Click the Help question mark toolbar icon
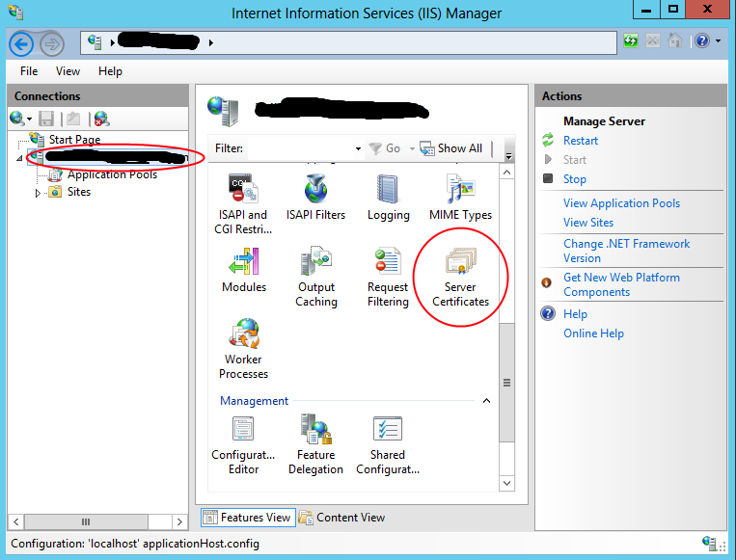 point(701,41)
